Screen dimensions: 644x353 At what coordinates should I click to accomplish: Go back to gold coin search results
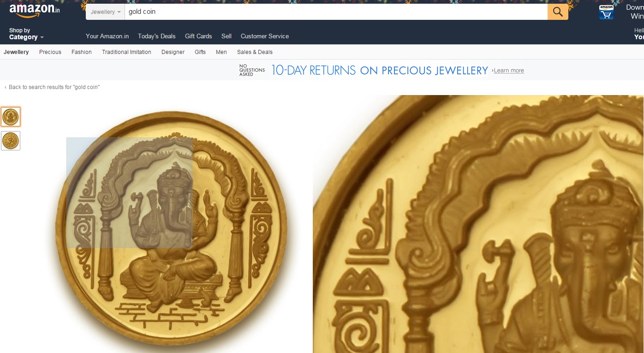pos(54,87)
